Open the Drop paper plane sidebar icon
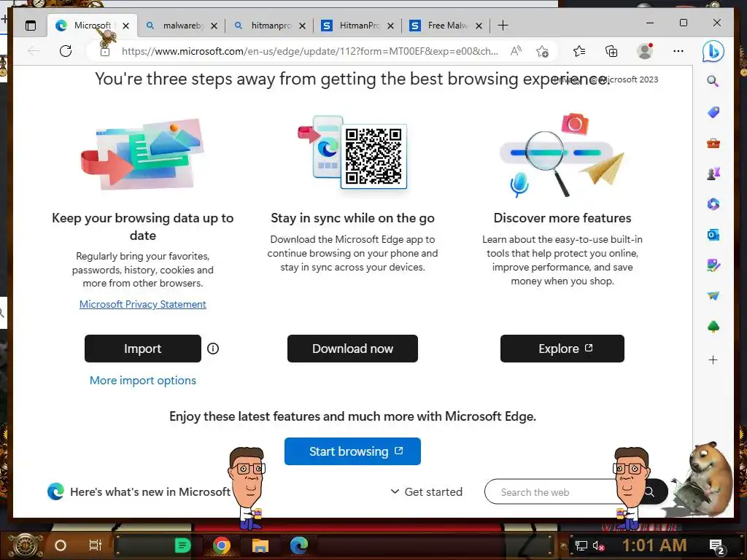 coord(713,296)
